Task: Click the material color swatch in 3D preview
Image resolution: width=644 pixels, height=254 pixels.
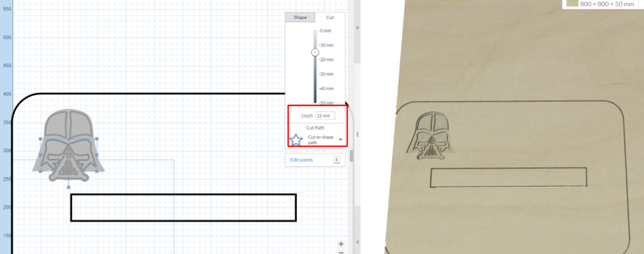Action: pos(571,3)
